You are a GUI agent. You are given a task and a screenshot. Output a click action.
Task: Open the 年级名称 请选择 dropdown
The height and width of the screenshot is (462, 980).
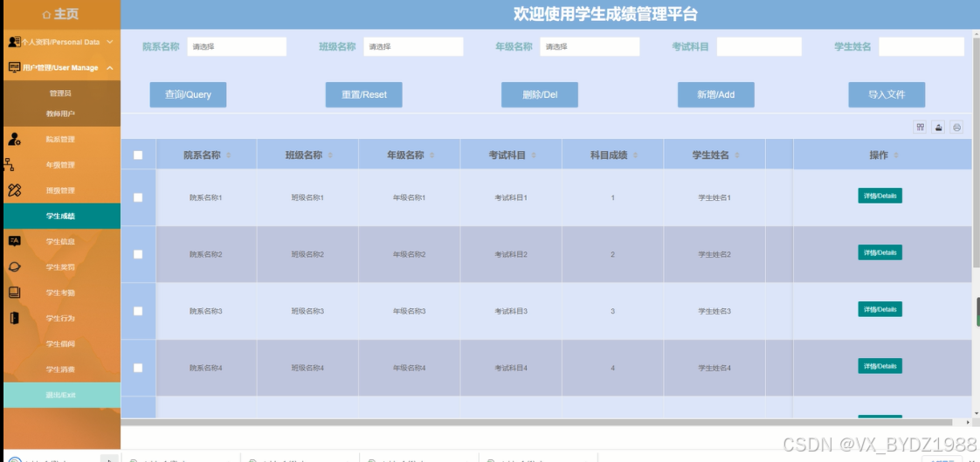tap(590, 46)
